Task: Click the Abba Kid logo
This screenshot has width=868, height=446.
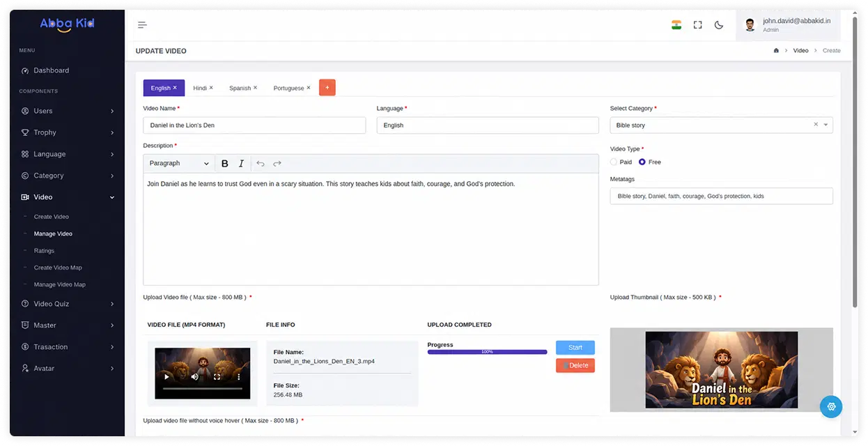Action: [x=67, y=24]
